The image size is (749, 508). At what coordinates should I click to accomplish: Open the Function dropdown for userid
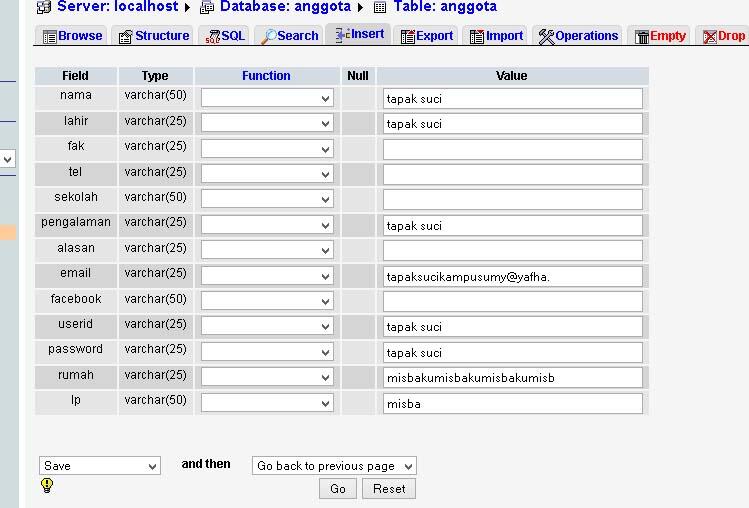point(267,327)
